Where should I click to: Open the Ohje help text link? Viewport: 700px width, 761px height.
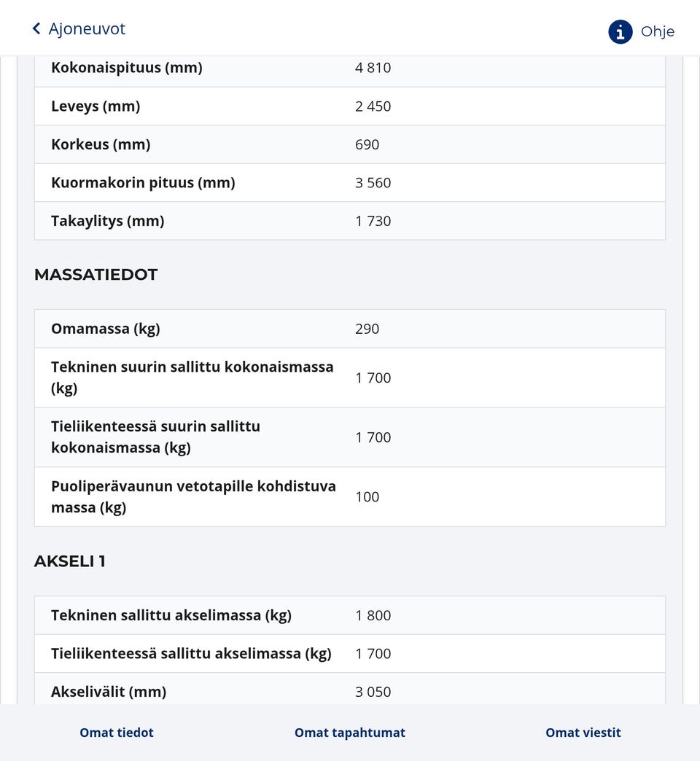tap(657, 31)
